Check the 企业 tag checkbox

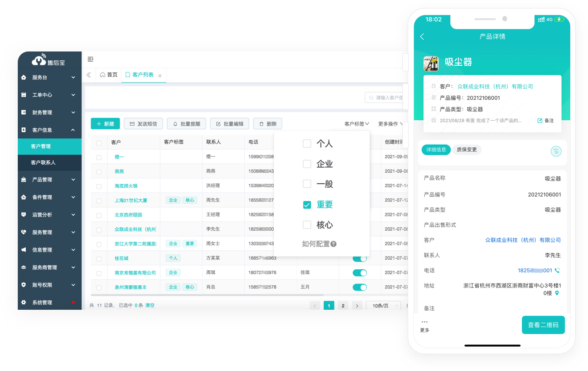(307, 164)
